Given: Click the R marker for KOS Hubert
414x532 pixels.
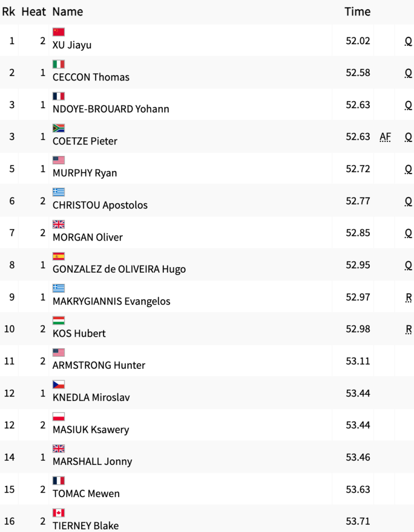Looking at the screenshot, I should coord(409,329).
